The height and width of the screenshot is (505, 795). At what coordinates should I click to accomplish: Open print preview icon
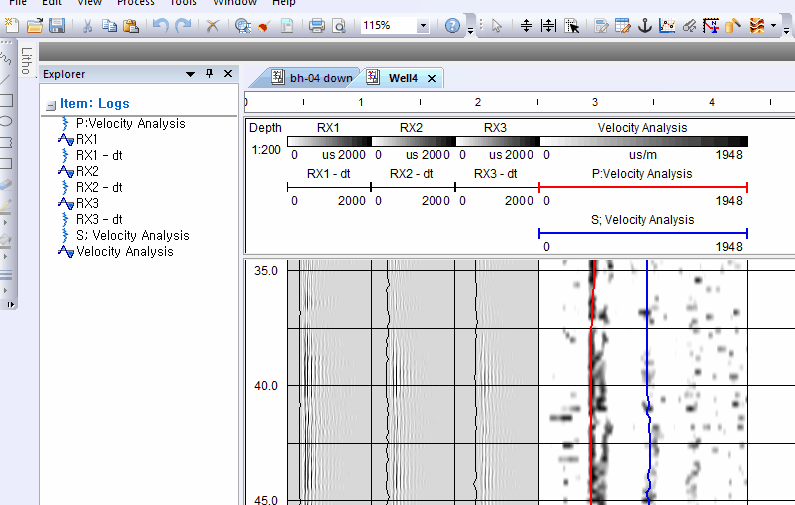coord(339,25)
